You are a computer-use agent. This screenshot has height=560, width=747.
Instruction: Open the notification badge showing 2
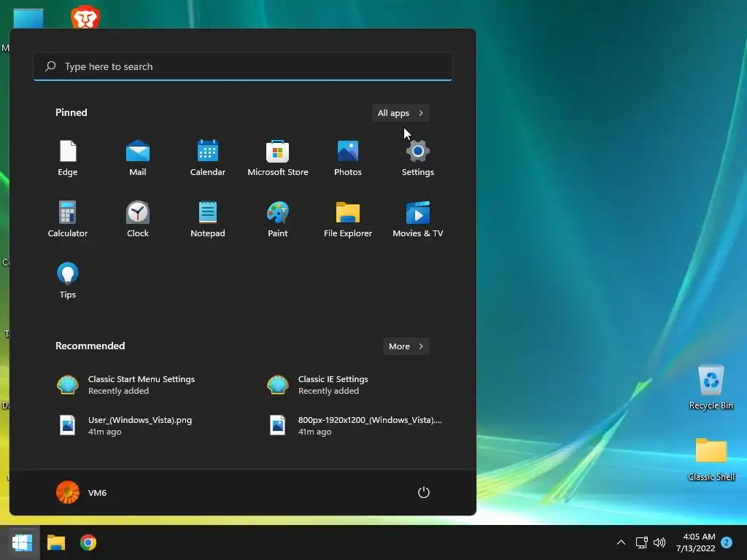click(727, 542)
